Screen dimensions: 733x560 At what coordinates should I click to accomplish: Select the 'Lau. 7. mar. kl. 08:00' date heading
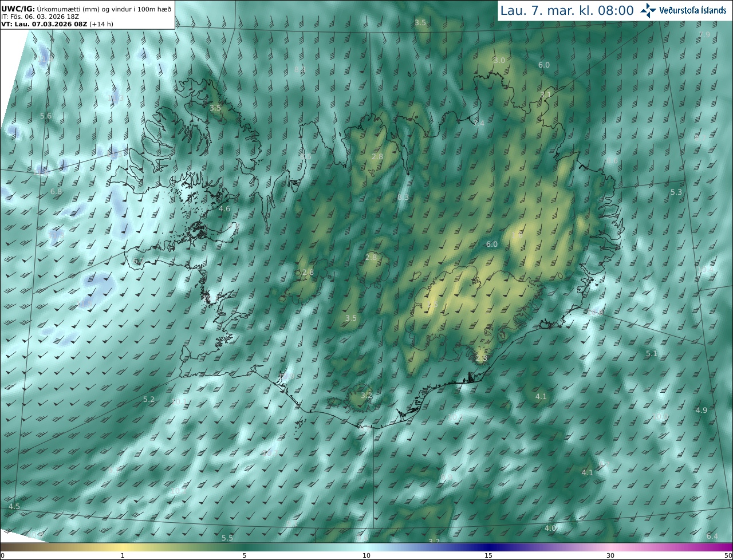coord(567,10)
